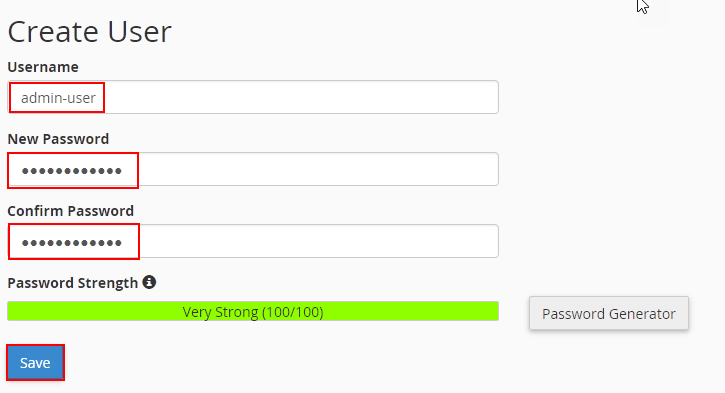This screenshot has height=393, width=725.
Task: Click the Password Strength label text
Action: [73, 283]
